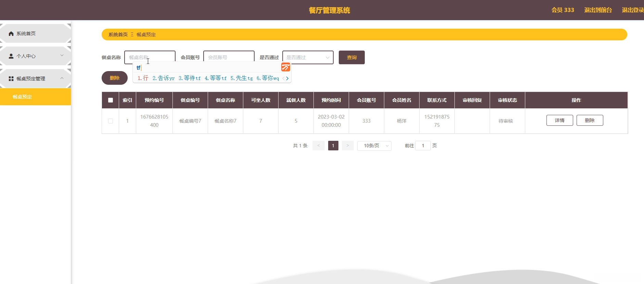
Task: Focus the 餐桌名称 search field
Action: tap(150, 57)
